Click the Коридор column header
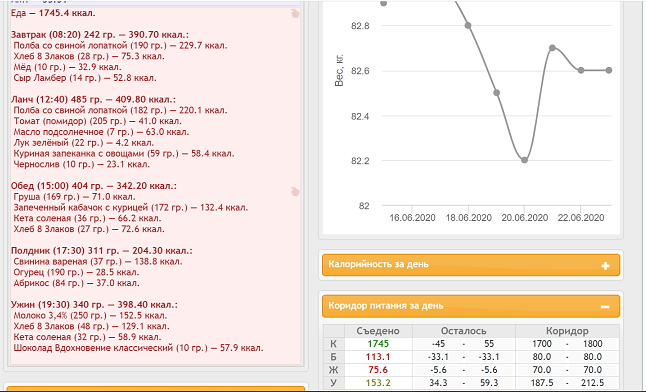Image resolution: width=646 pixels, height=392 pixels. click(x=567, y=331)
